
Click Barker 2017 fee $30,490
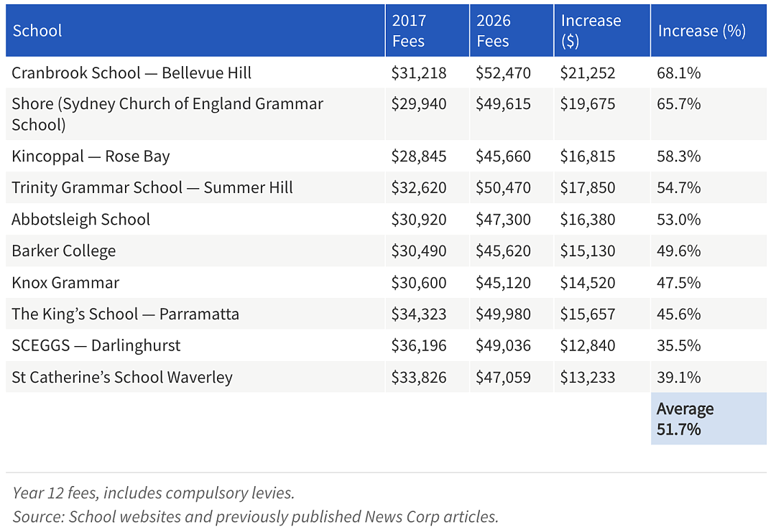pyautogui.click(x=419, y=251)
